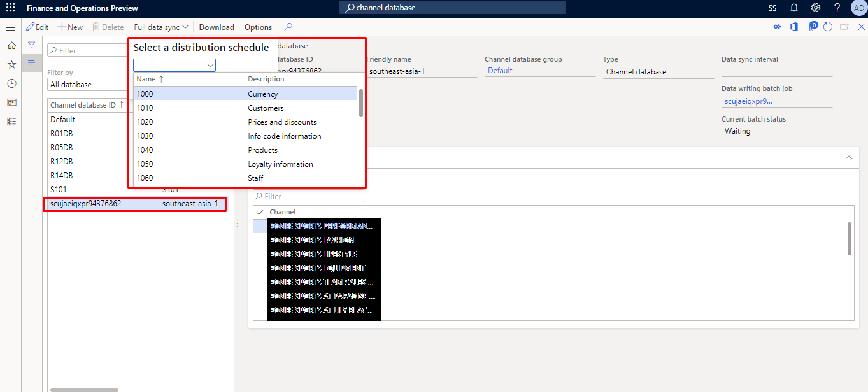Open the distribution schedule combo box arrow

[x=210, y=65]
